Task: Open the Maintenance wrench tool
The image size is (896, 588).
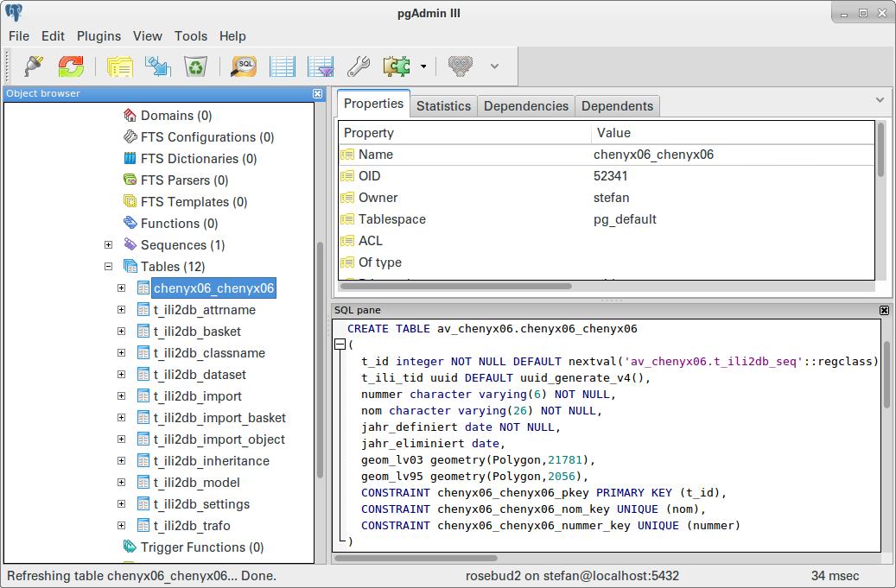Action: point(359,66)
